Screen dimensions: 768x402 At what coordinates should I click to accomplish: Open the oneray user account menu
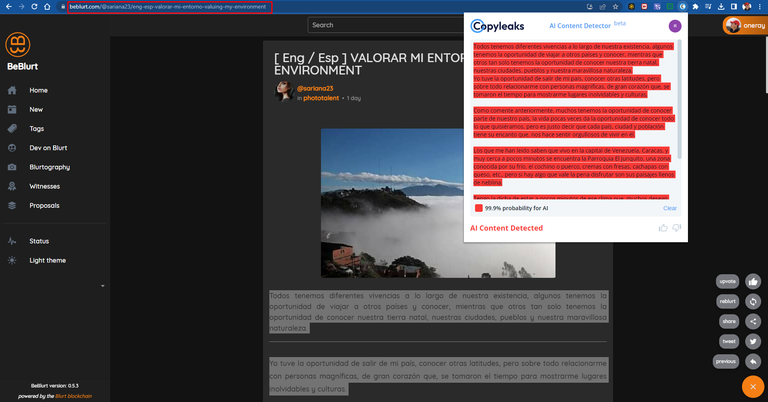click(745, 25)
